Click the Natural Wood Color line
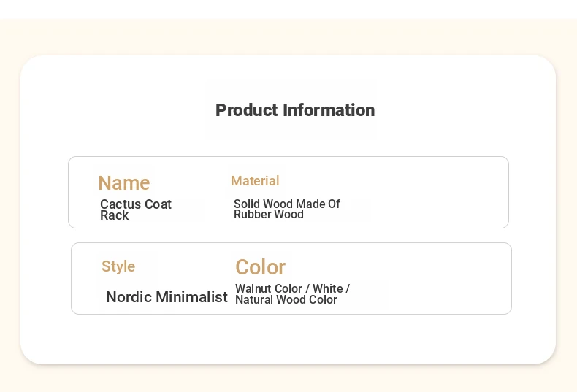Viewport: 577px width, 392px height. pyautogui.click(x=286, y=300)
